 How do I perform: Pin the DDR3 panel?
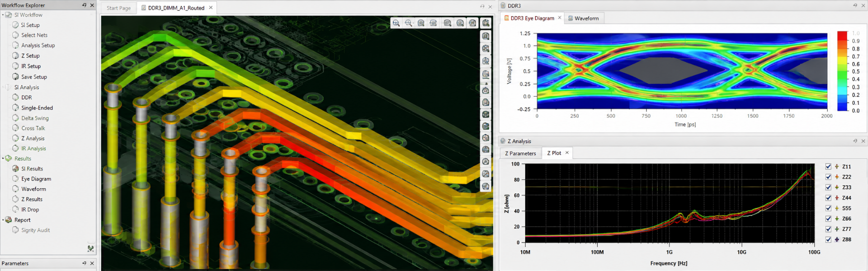click(855, 5)
